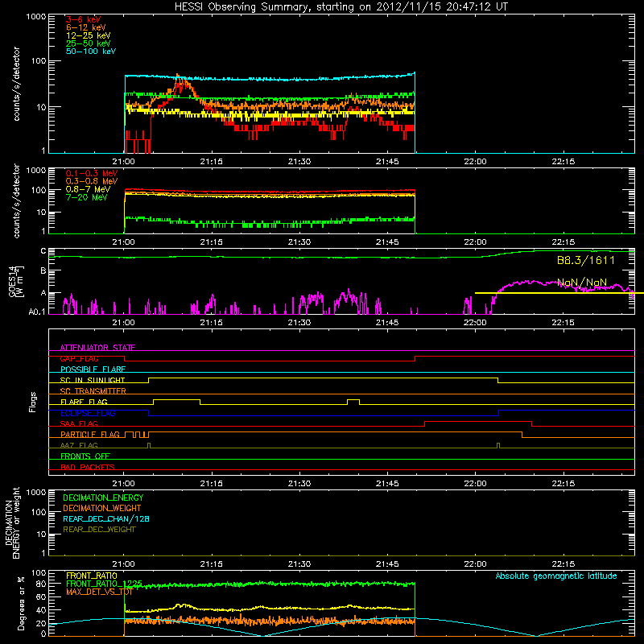
Task: Select the SC_TRANSMITTER flag label
Action: pyautogui.click(x=93, y=390)
